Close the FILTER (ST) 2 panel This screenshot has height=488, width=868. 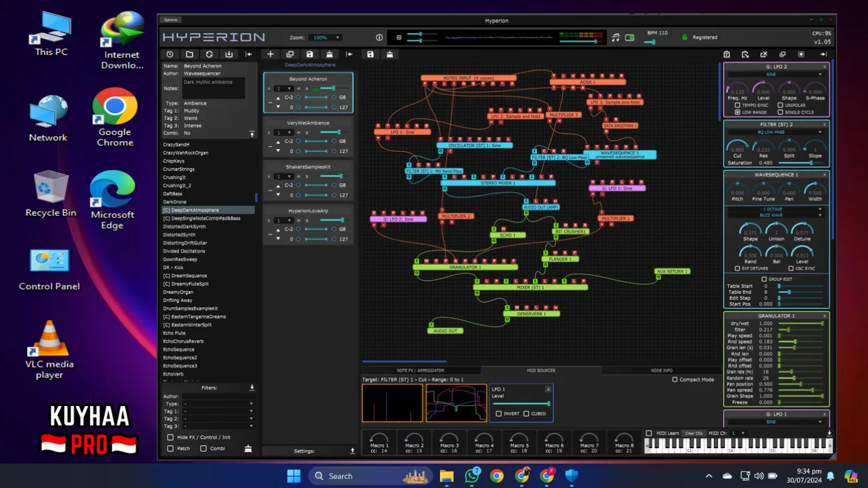pyautogui.click(x=825, y=125)
